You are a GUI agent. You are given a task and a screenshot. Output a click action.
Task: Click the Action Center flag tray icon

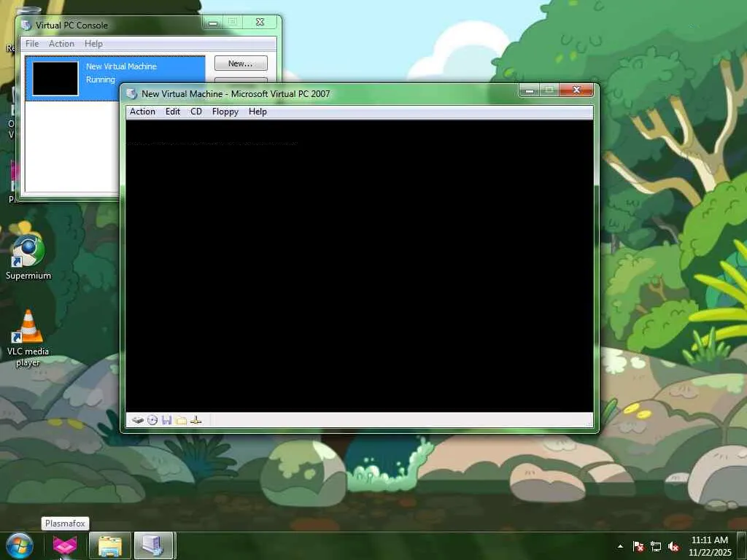point(638,546)
